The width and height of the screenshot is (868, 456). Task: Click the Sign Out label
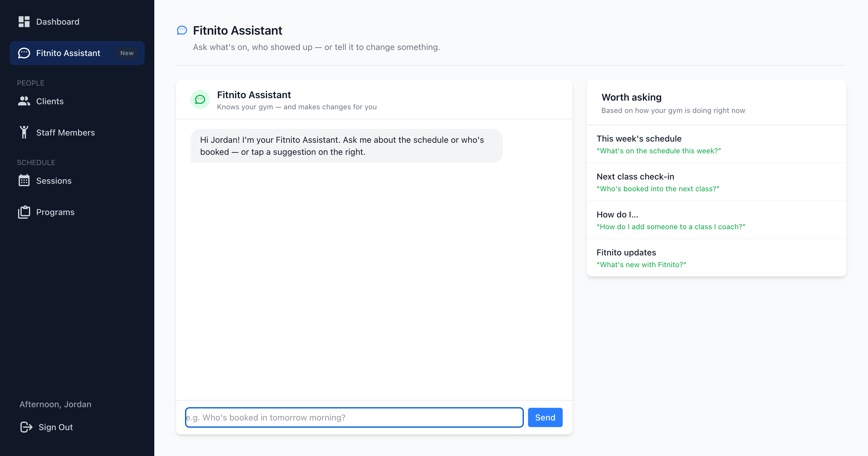tap(55, 427)
